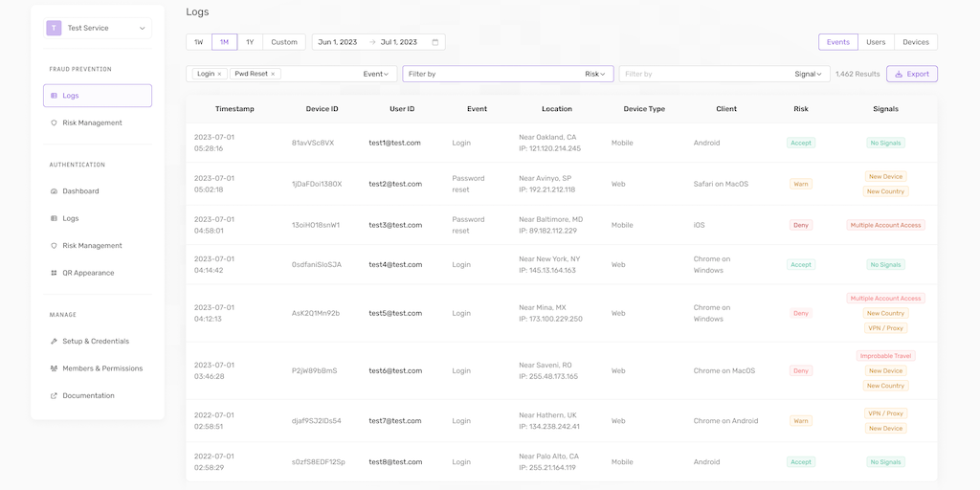
Task: Click the Jun 1, 2023 start date field
Action: pyautogui.click(x=338, y=42)
